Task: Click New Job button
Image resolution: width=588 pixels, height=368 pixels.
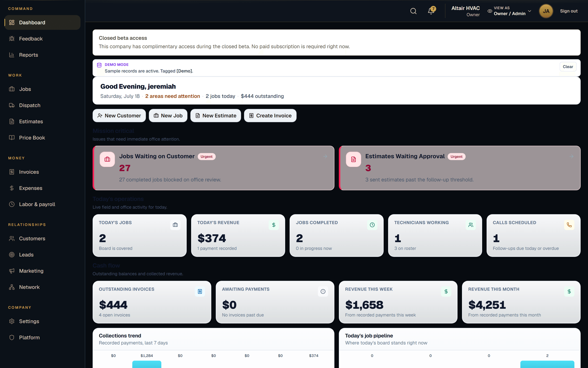Action: point(168,116)
